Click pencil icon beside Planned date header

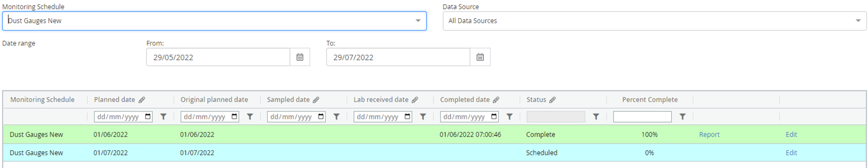[142, 100]
